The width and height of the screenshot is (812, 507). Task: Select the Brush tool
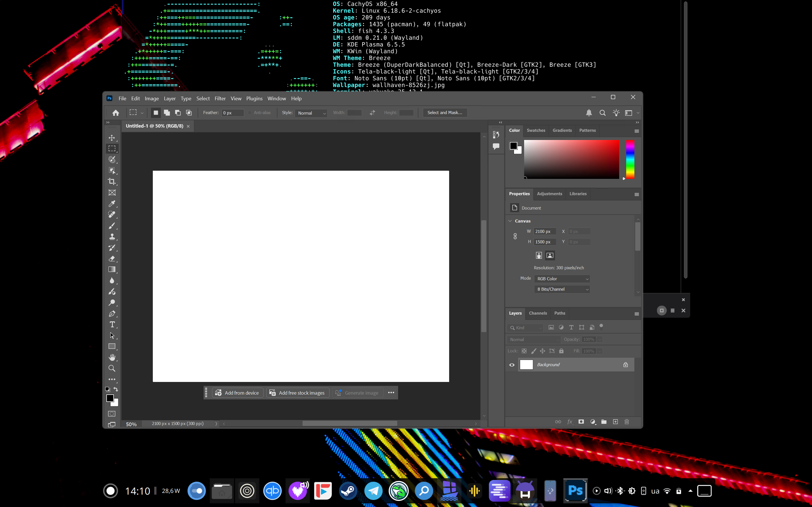click(112, 226)
